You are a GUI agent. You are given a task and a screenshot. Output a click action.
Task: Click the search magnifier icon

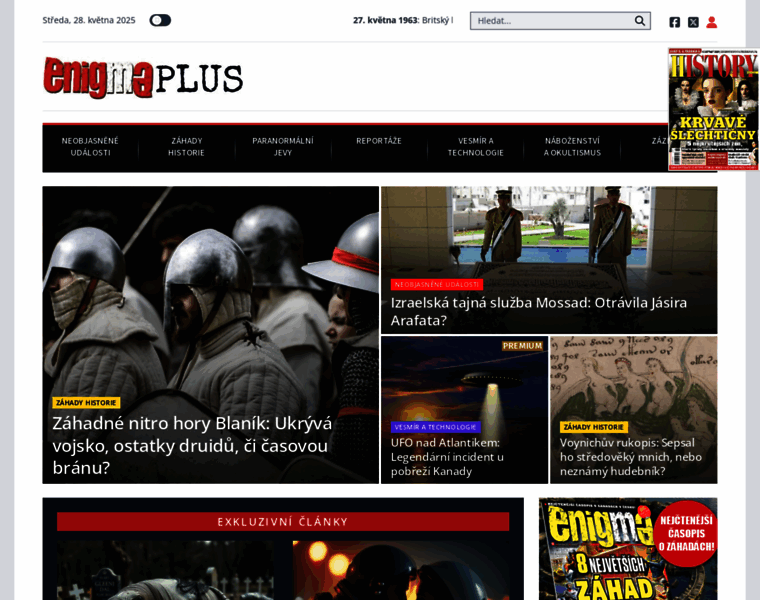640,21
